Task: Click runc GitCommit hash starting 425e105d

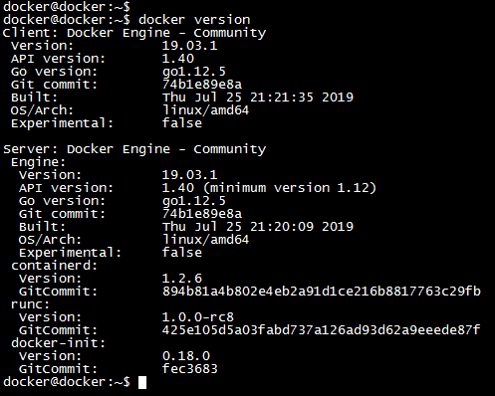Action: click(x=321, y=330)
